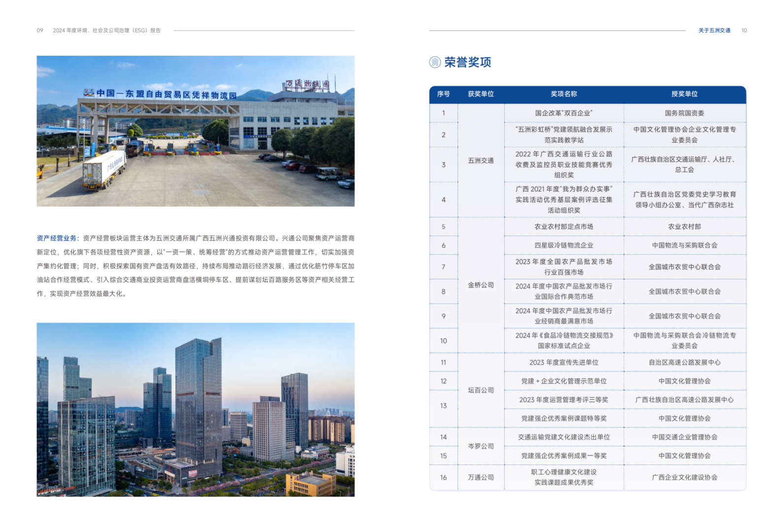Viewport: 784px width, 532px height.
Task: Click the 中国交通企业管理协会 cell
Action: (x=685, y=437)
